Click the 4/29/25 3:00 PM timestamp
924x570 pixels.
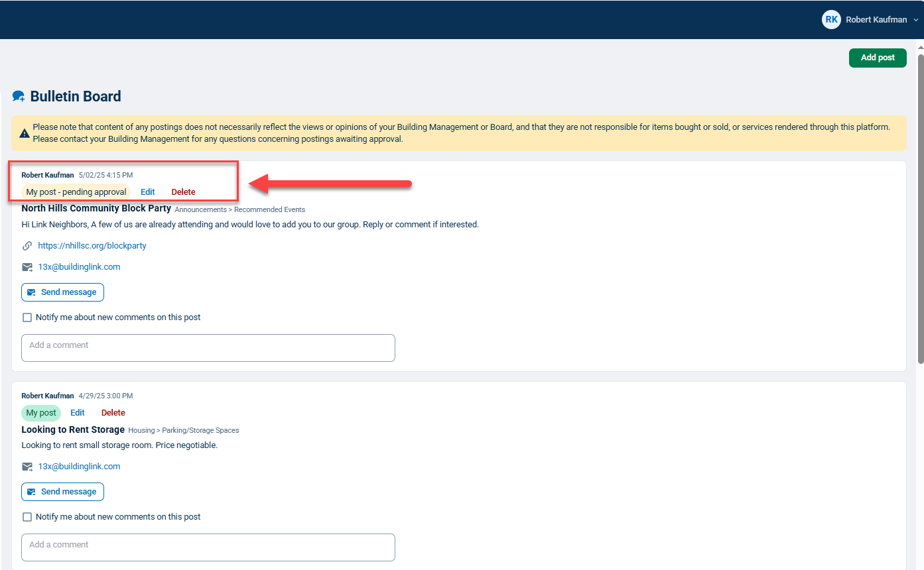[105, 396]
